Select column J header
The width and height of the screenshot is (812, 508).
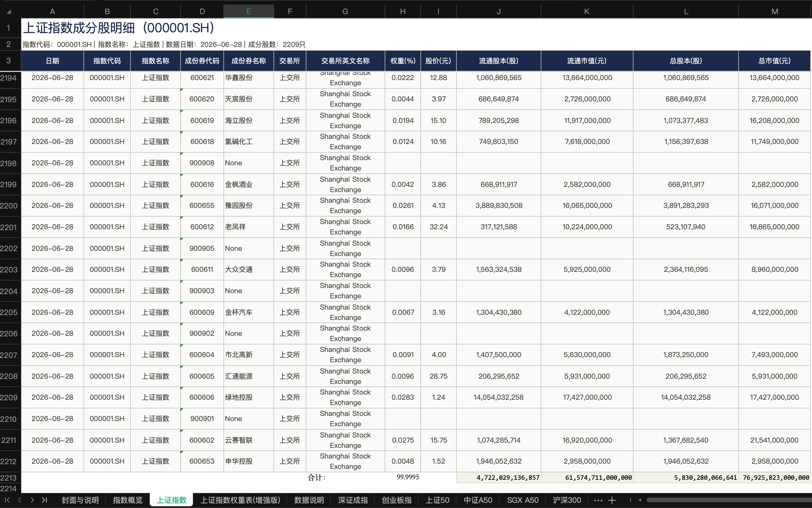tap(498, 12)
